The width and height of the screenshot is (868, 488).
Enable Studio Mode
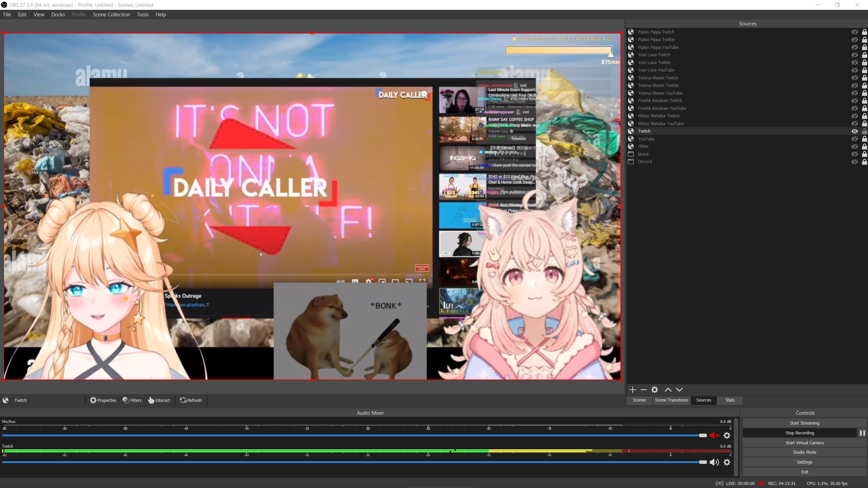point(804,452)
